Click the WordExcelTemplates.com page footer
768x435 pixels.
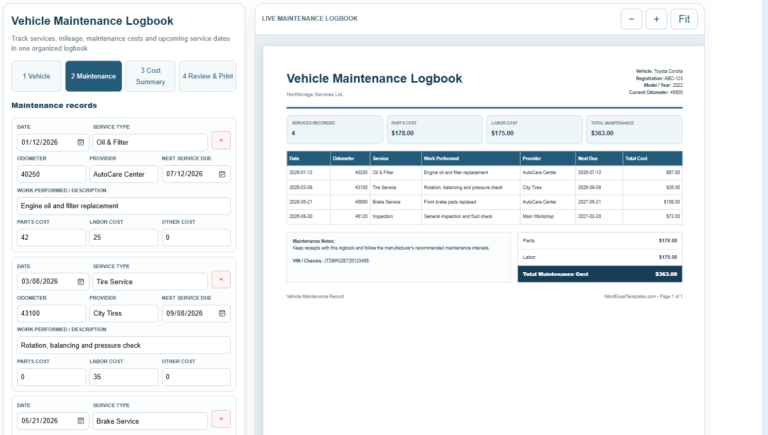(643, 296)
